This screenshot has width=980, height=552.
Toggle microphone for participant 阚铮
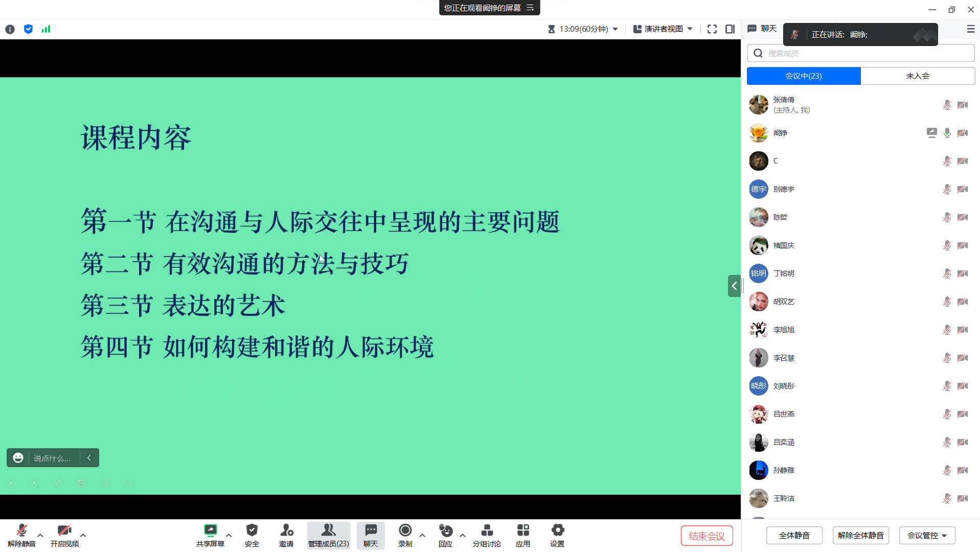point(947,133)
